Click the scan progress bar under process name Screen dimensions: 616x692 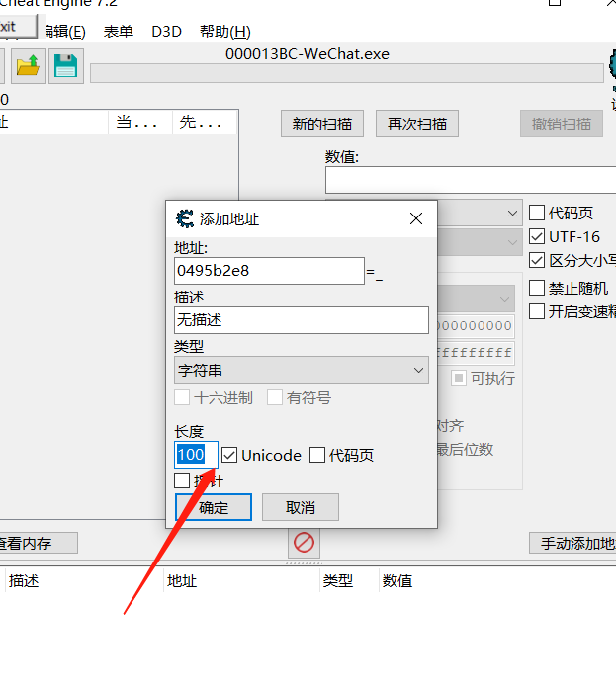[x=347, y=73]
